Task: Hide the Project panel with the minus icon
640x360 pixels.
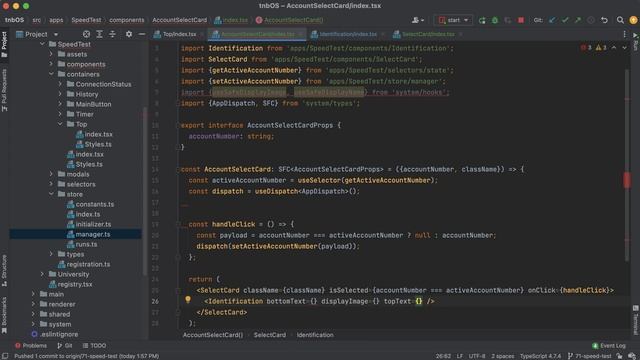Action: 142,34
